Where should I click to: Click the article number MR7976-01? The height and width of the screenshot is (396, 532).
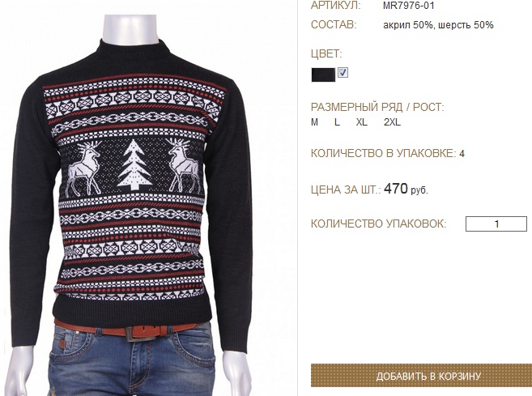click(408, 6)
